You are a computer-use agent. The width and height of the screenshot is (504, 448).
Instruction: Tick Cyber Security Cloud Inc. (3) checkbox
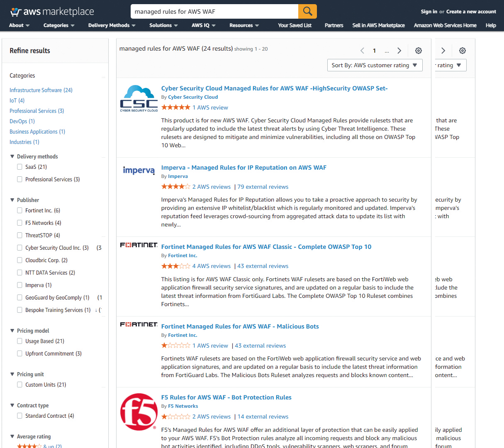point(19,248)
